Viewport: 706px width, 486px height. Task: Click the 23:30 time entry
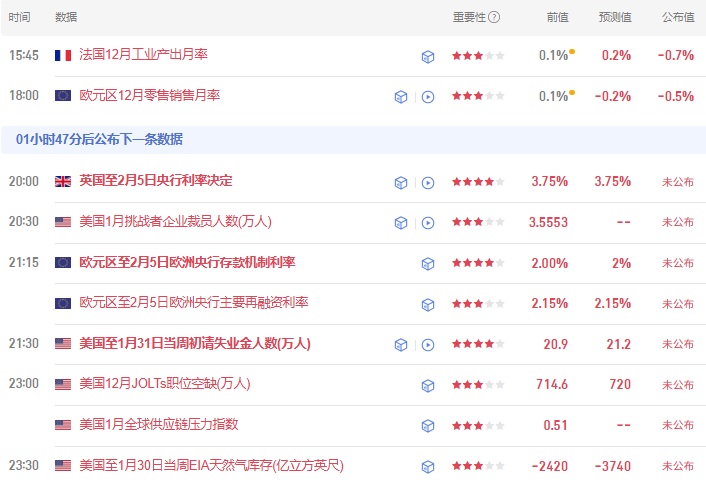tap(24, 465)
